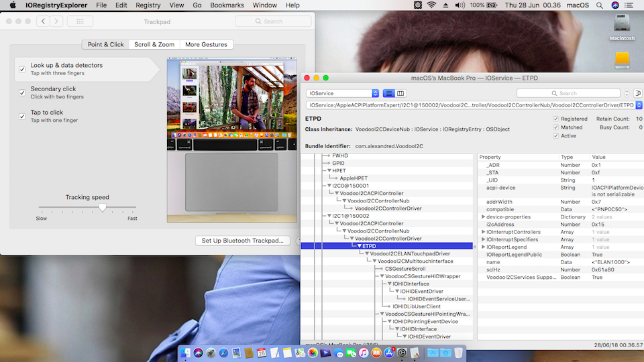Collapse the ETPD tree node
The height and width of the screenshot is (362, 644).
click(x=360, y=246)
